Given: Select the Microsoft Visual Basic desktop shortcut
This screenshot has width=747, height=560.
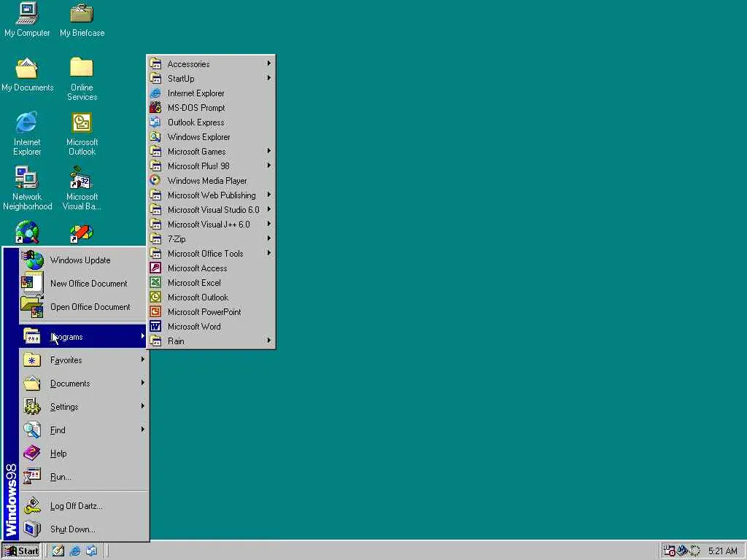Looking at the screenshot, I should pyautogui.click(x=82, y=189).
